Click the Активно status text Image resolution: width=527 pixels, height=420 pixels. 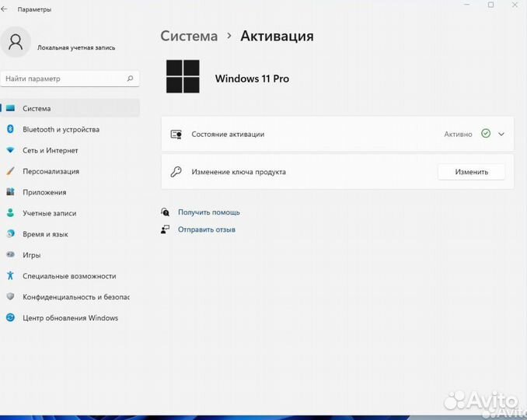[458, 135]
